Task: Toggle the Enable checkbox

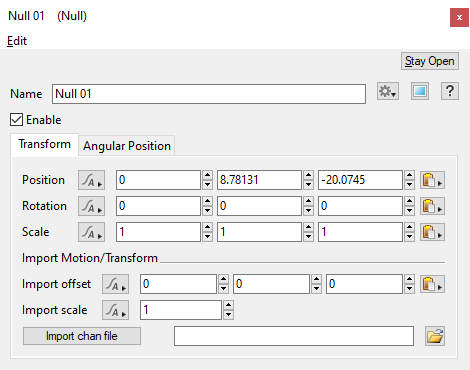Action: [16, 120]
